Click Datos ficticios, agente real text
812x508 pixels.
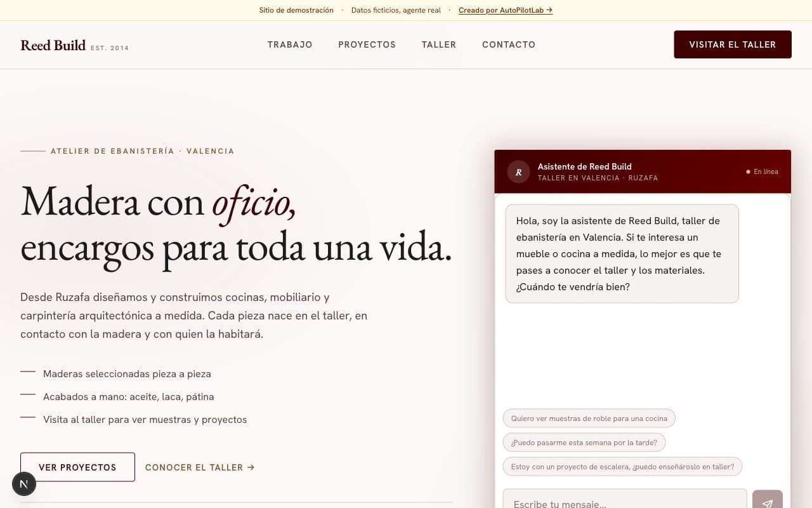tap(396, 10)
